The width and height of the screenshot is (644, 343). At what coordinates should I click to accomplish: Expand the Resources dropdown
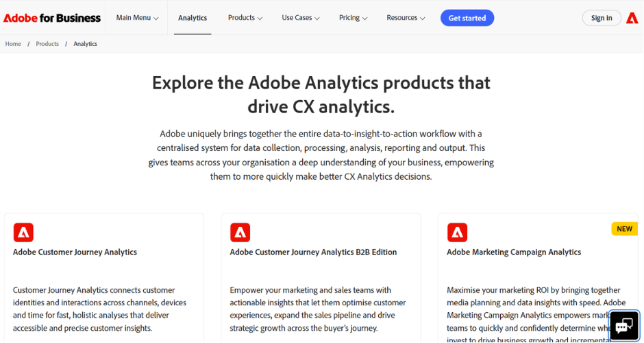(406, 18)
